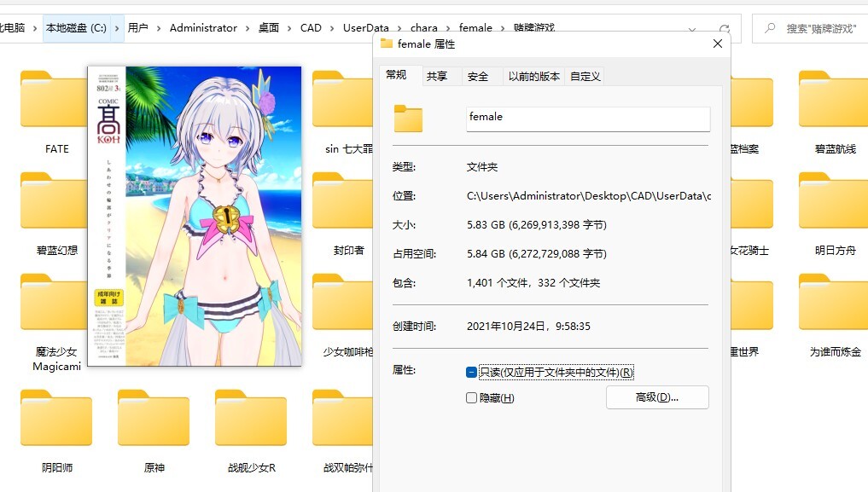Expand chevron after female breadcrumb
The image size is (868, 492).
click(x=503, y=28)
